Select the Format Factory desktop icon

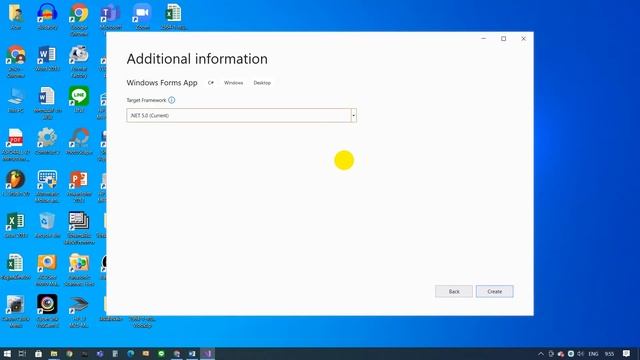pos(79,61)
